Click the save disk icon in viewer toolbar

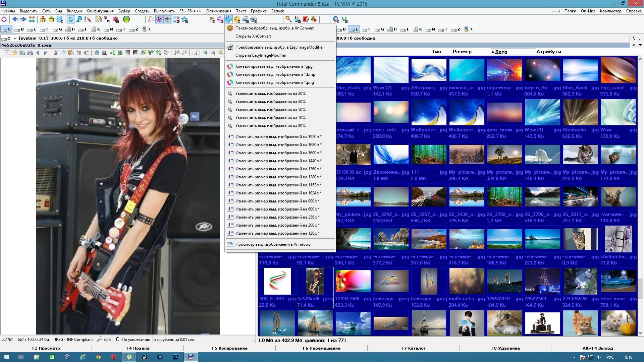click(22, 53)
